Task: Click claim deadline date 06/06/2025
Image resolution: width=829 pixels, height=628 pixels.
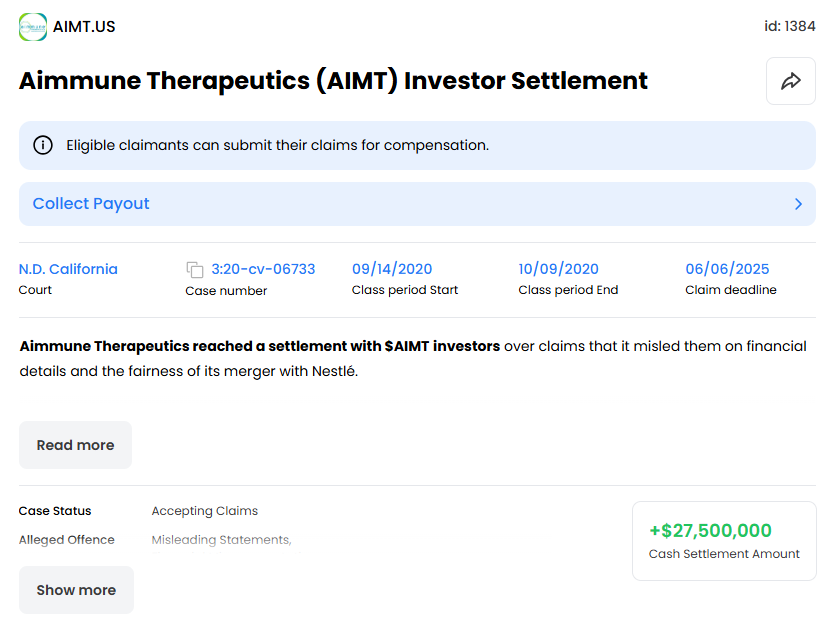Action: tap(727, 269)
